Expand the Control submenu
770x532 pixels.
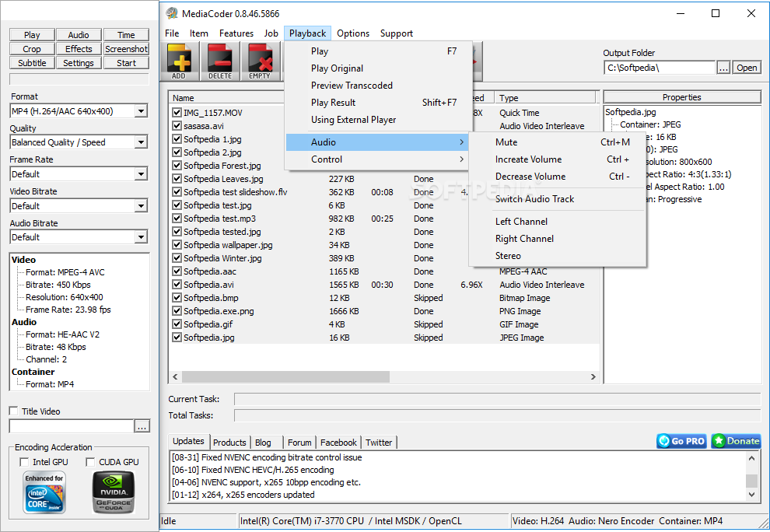tap(376, 159)
